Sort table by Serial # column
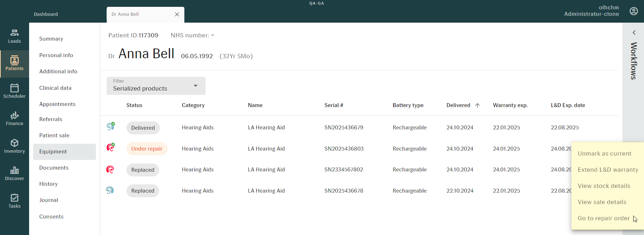The image size is (644, 235). pyautogui.click(x=334, y=105)
